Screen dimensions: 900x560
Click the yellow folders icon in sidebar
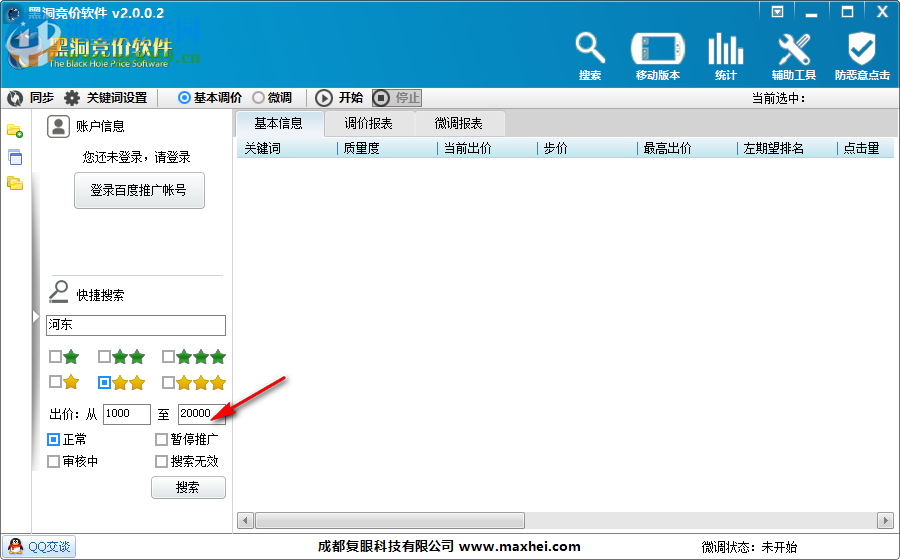coord(15,183)
